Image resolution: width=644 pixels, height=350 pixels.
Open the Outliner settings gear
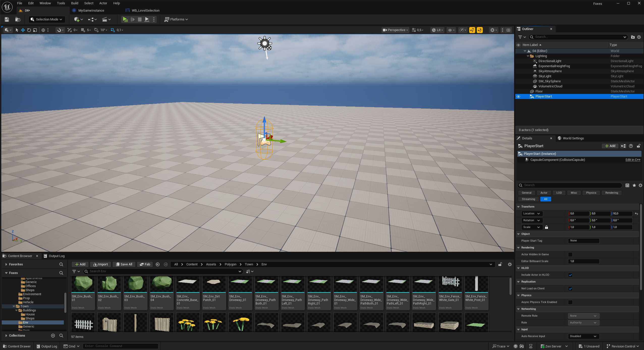tap(639, 37)
